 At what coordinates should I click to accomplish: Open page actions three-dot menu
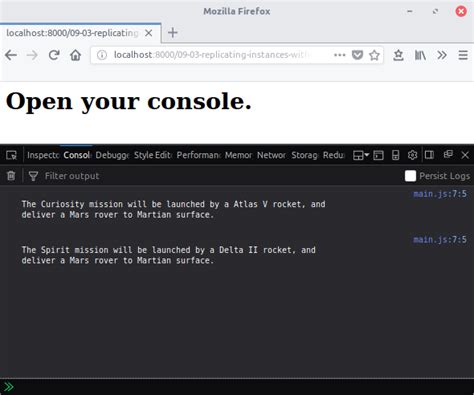coord(340,55)
